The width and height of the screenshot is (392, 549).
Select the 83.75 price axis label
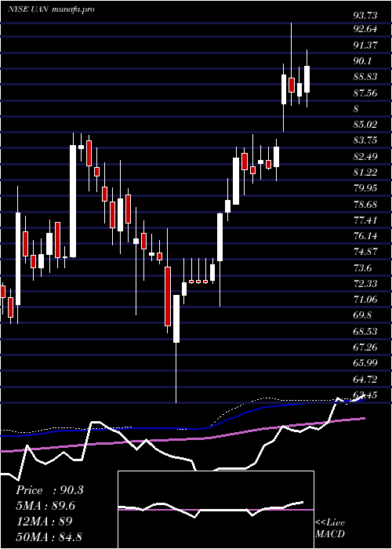(365, 140)
